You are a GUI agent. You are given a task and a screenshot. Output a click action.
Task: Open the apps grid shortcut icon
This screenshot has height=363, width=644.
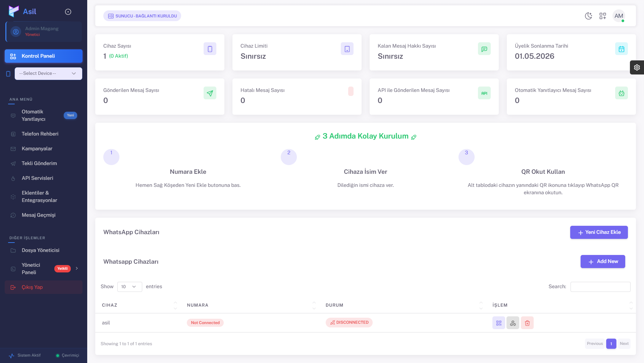click(603, 16)
